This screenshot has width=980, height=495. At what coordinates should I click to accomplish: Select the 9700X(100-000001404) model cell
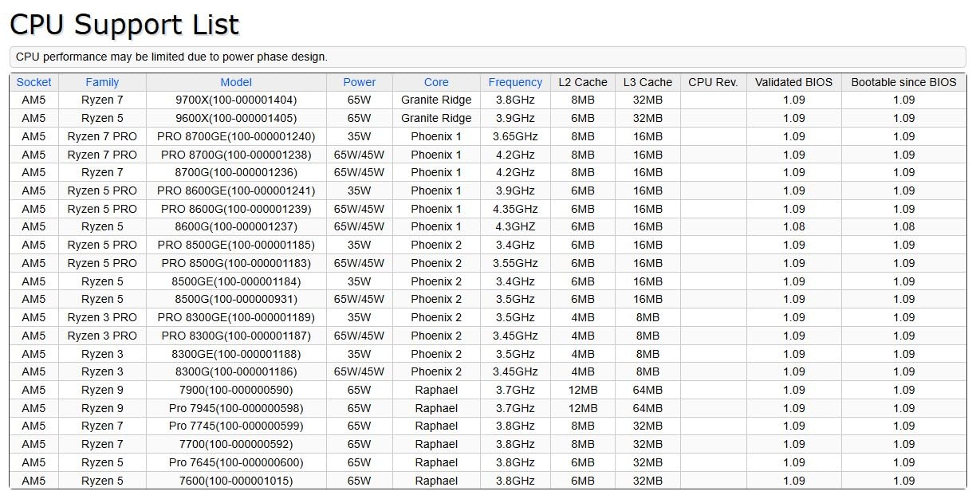coord(236,100)
